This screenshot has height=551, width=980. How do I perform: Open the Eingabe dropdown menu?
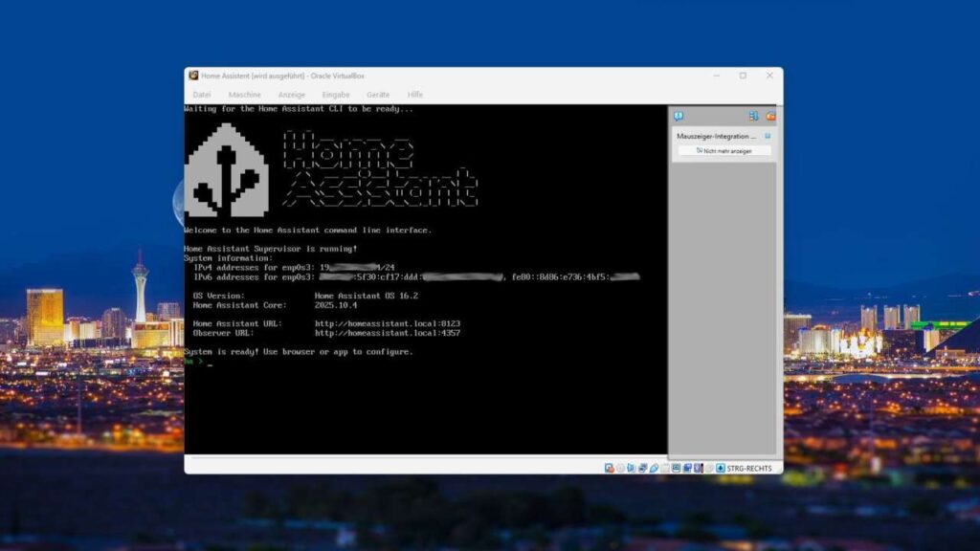(335, 94)
